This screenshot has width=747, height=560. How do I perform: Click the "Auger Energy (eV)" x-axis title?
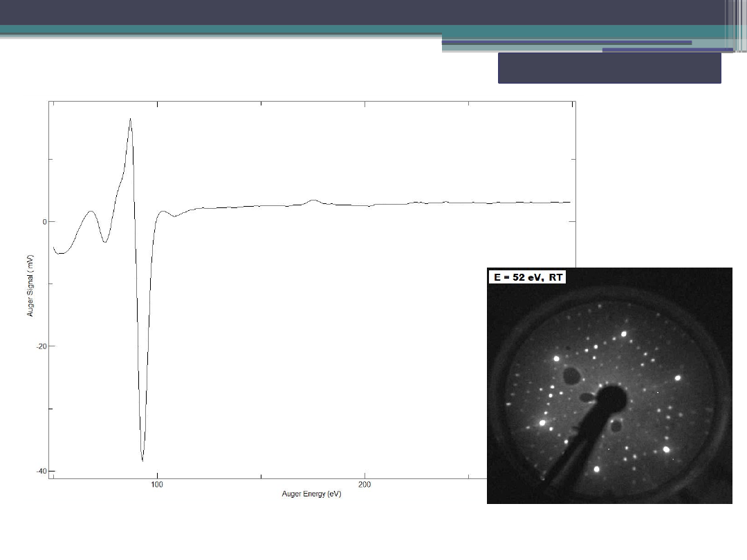pyautogui.click(x=311, y=494)
